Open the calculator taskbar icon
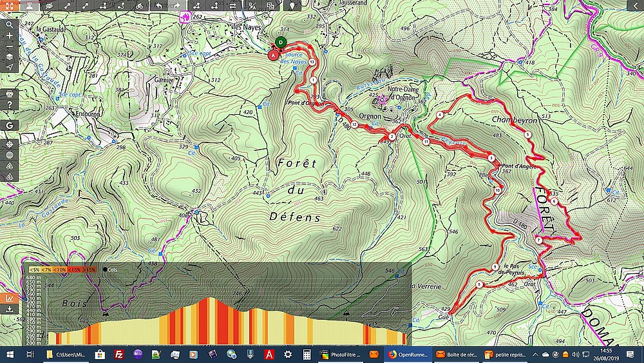This screenshot has width=644, height=363. click(x=307, y=355)
